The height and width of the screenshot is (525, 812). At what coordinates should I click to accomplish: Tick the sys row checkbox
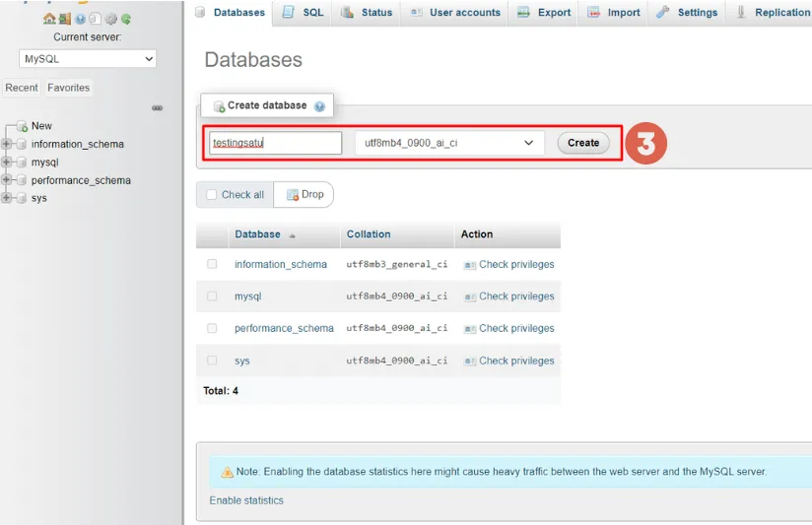[x=212, y=361]
